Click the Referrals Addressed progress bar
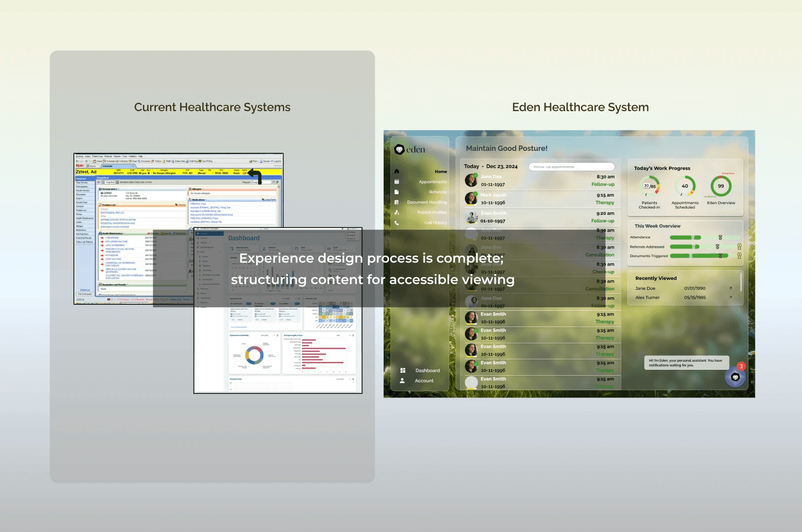The width and height of the screenshot is (802, 532). click(704, 247)
